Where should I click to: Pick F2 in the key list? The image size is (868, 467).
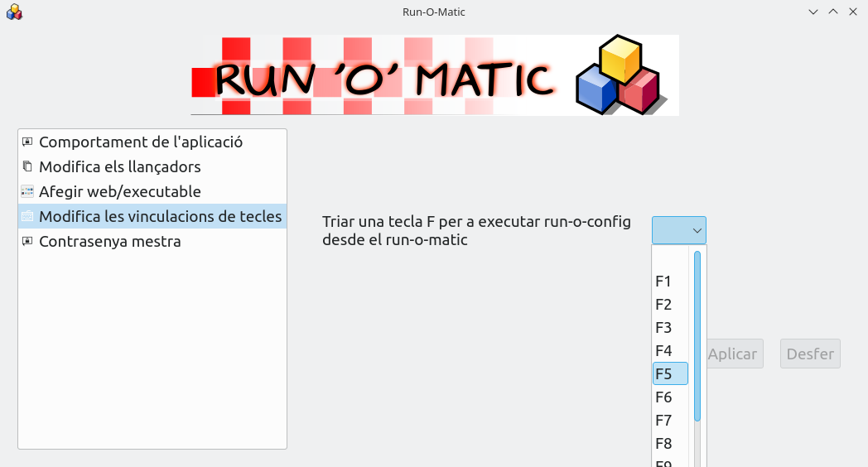tap(670, 305)
